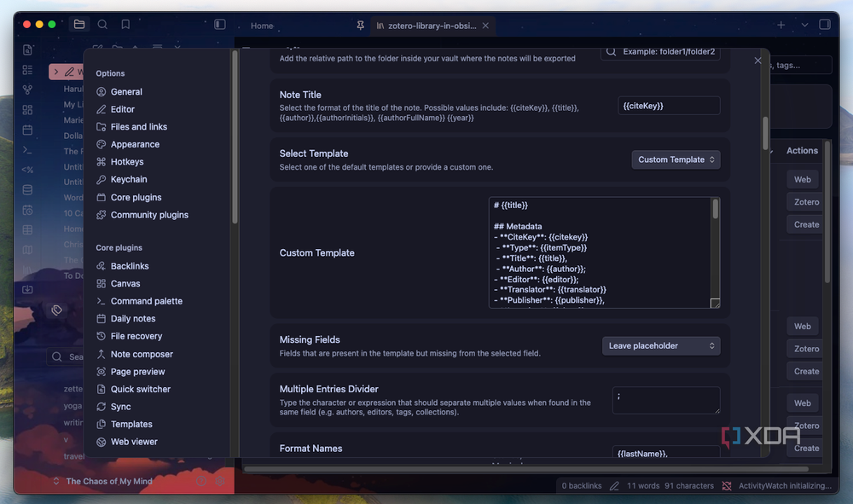Open graph view from the ribbon

click(x=28, y=90)
